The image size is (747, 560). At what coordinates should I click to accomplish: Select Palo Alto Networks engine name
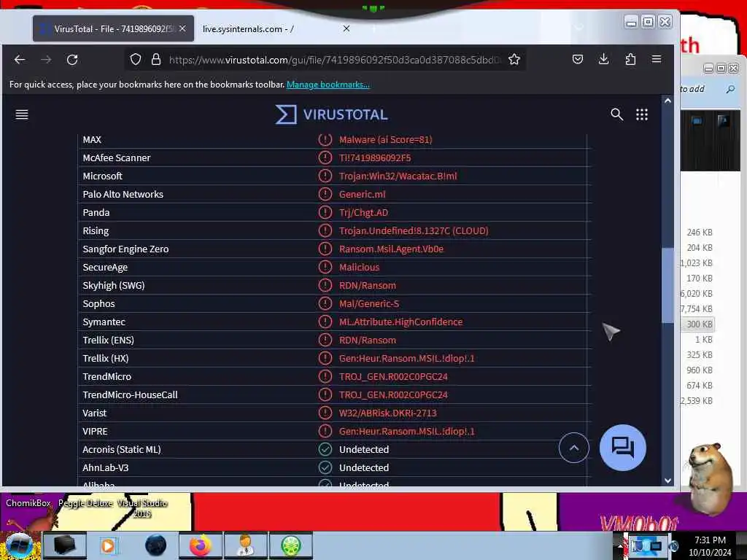tap(123, 194)
